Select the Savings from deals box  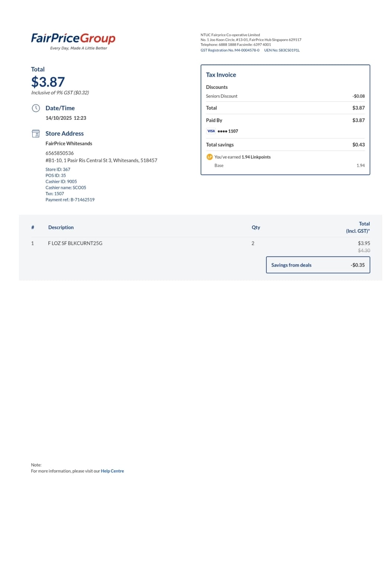(x=318, y=265)
